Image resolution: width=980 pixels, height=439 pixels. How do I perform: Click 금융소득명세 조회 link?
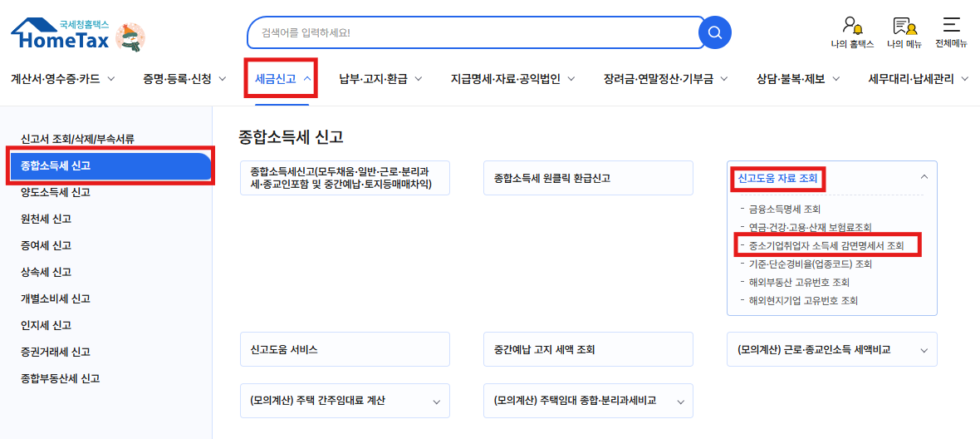click(784, 209)
